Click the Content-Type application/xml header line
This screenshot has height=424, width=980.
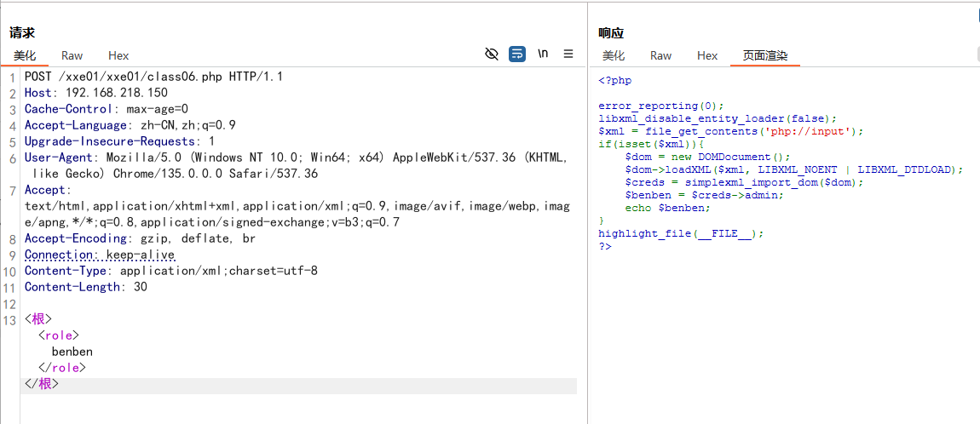tap(170, 271)
